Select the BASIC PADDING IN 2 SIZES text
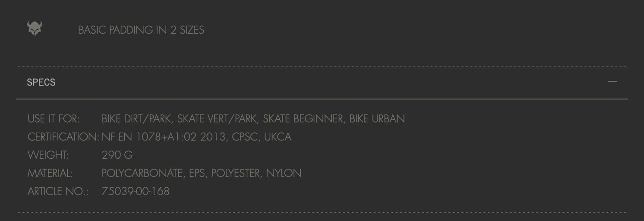644x221 pixels. (x=141, y=30)
